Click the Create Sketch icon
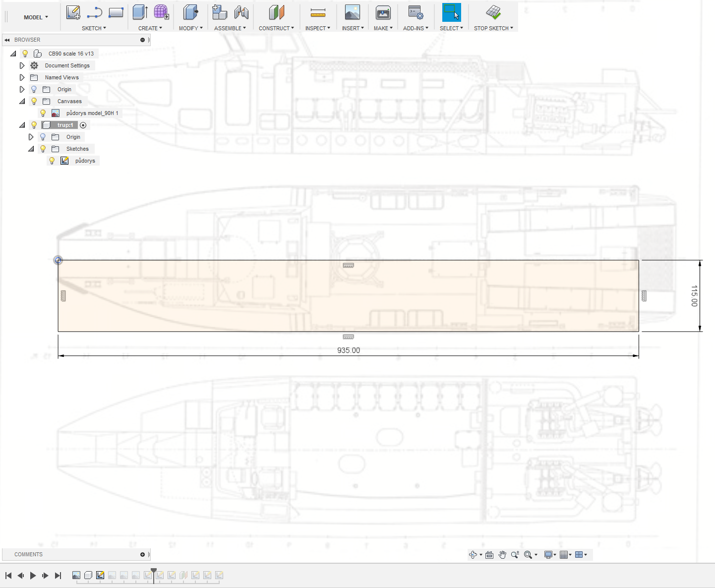715x588 pixels. click(73, 12)
